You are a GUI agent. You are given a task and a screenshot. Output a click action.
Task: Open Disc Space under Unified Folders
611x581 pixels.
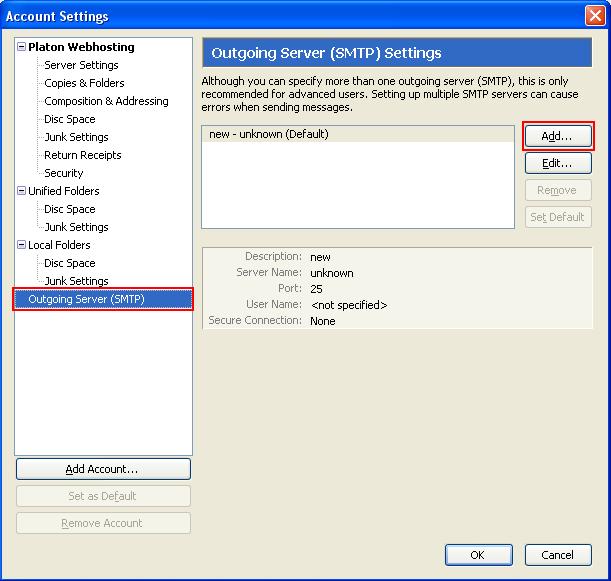[70, 209]
